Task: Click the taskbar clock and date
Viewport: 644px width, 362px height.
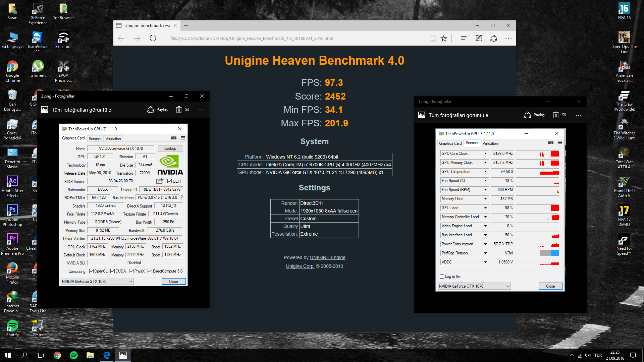Action: pos(615,355)
